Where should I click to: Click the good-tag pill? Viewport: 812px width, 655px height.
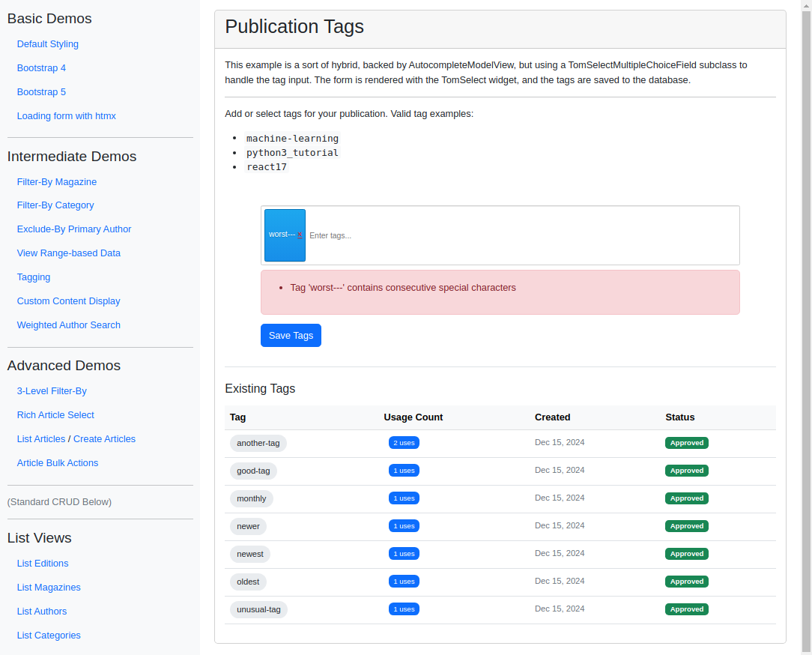pos(253,471)
